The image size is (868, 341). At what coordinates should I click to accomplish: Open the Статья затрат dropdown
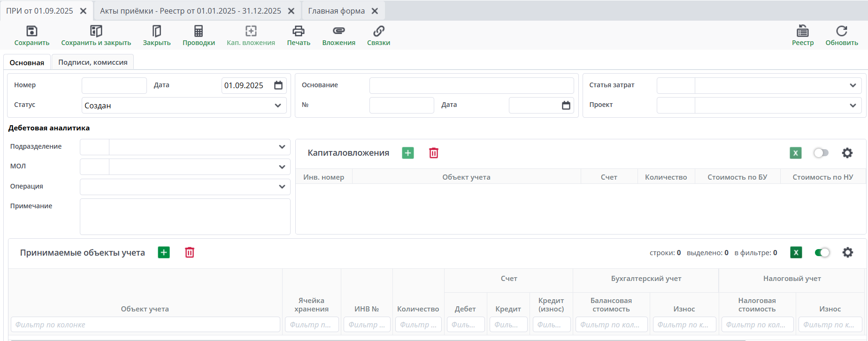point(853,85)
